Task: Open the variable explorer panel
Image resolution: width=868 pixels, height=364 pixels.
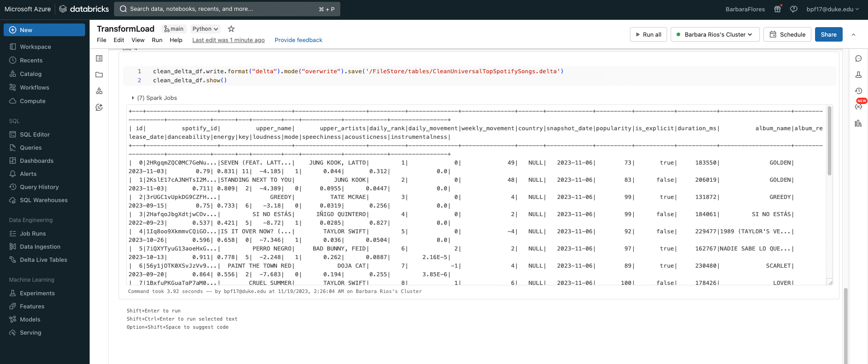Action: click(x=858, y=107)
